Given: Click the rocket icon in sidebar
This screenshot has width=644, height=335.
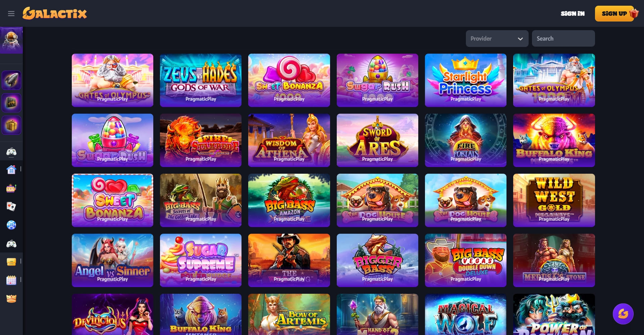Looking at the screenshot, I should (11, 80).
